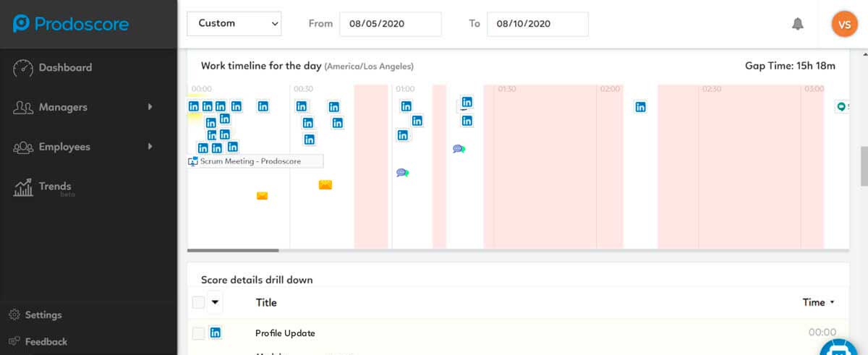Tick the Profile Update row checkbox
The image size is (868, 355).
click(x=198, y=333)
